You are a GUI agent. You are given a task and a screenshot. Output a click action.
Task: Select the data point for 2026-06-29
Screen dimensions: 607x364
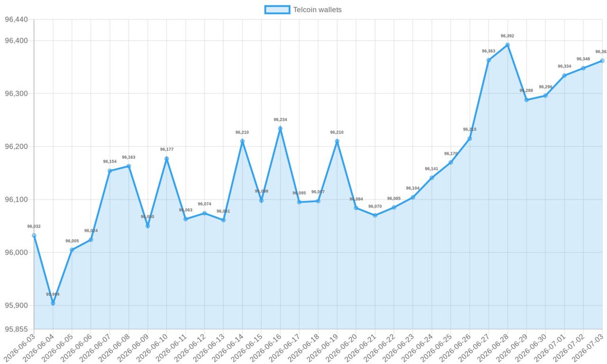click(527, 100)
